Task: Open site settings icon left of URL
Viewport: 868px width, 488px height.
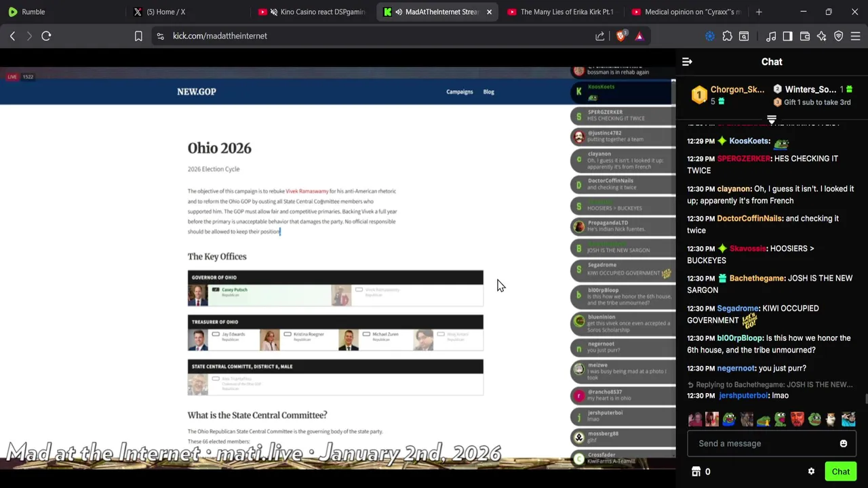Action: tap(160, 36)
